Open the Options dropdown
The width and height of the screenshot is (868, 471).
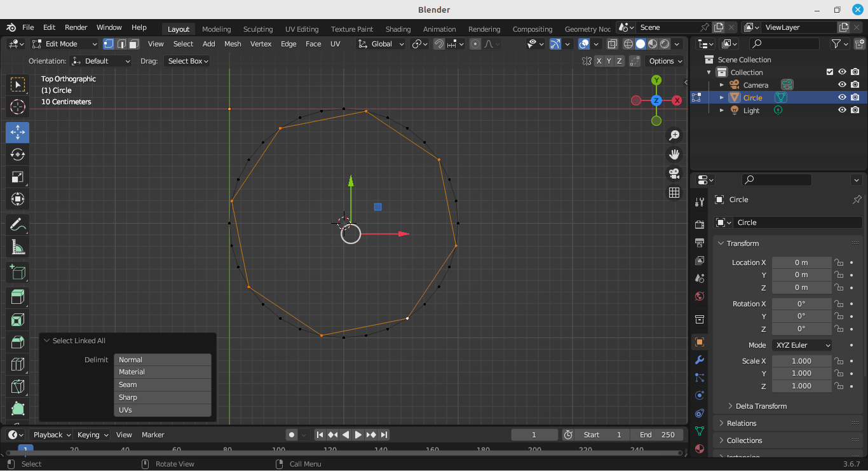(665, 61)
